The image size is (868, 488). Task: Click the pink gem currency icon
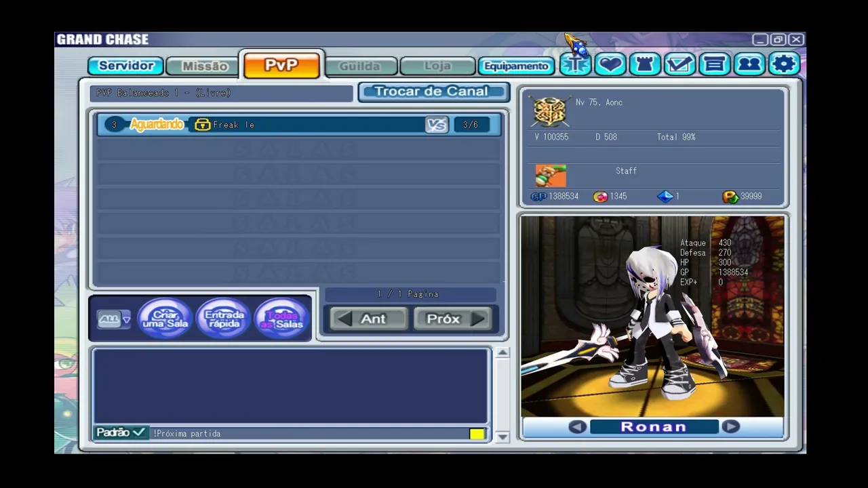[x=600, y=197]
